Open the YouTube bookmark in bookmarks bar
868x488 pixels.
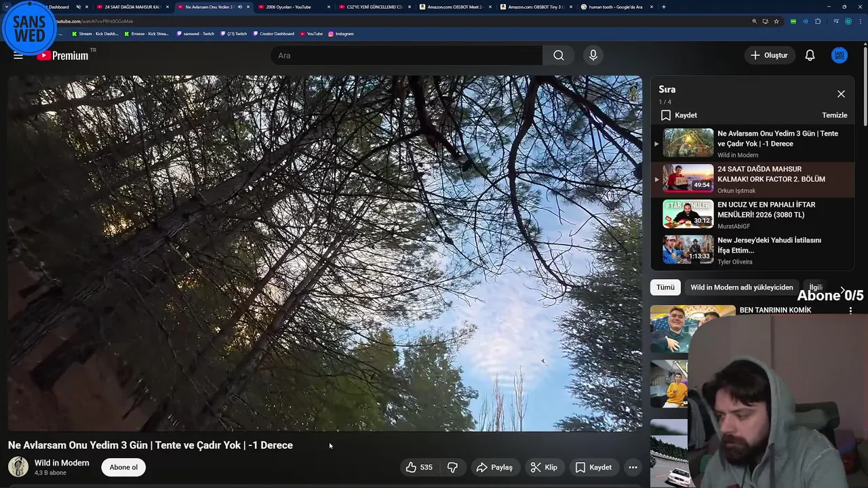(311, 33)
